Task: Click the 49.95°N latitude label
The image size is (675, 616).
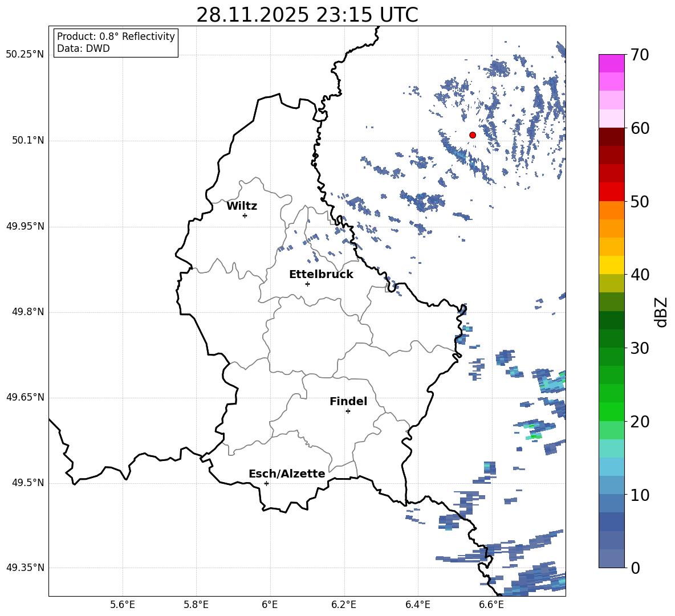Action: coord(25,226)
